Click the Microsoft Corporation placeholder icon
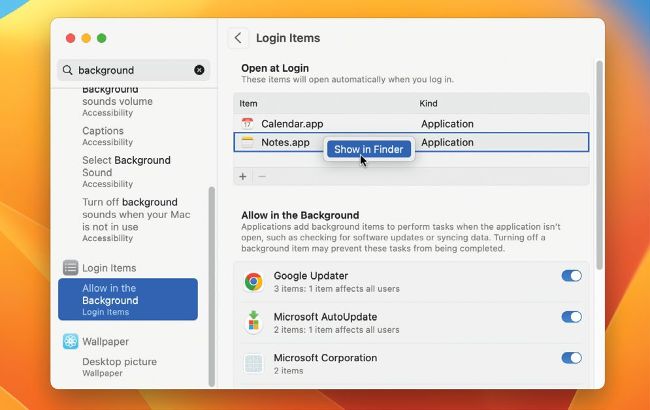The height and width of the screenshot is (410, 650). (x=253, y=364)
